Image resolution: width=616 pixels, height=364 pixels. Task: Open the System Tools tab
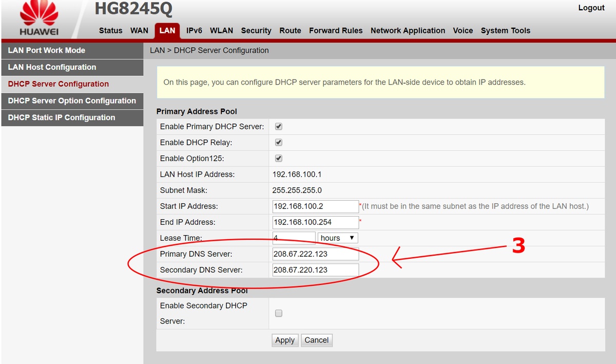[x=505, y=30]
